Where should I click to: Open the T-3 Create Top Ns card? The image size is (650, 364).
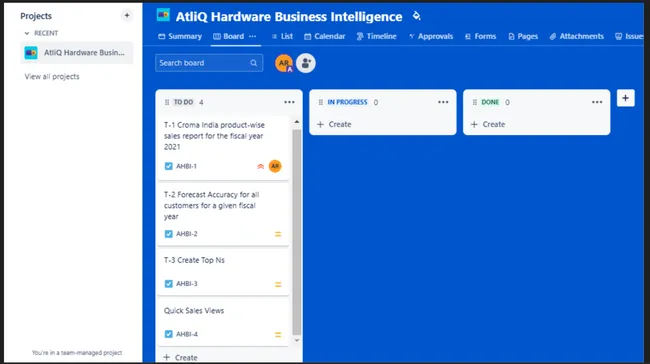point(223,272)
